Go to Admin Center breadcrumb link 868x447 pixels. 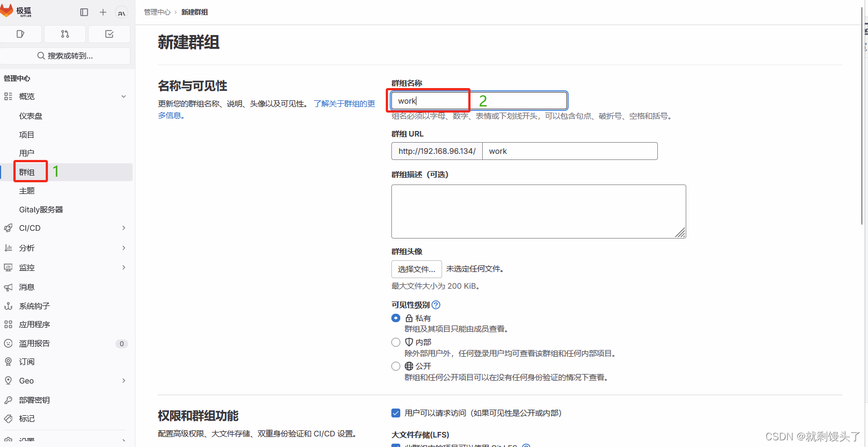click(157, 12)
